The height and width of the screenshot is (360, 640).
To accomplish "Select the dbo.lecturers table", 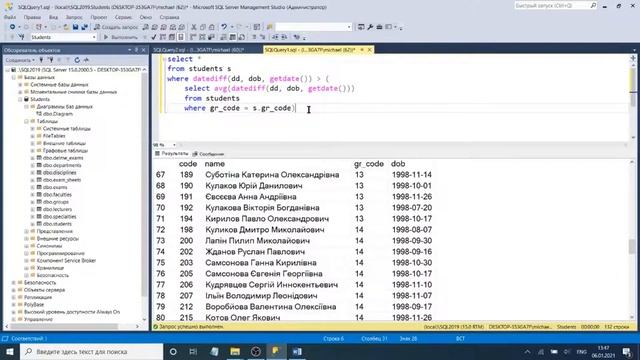I will point(57,209).
